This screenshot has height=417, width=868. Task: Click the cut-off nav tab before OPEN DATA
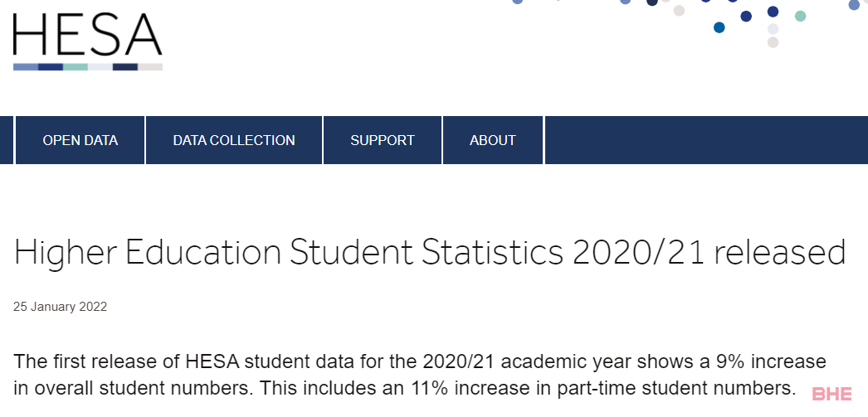point(6,140)
